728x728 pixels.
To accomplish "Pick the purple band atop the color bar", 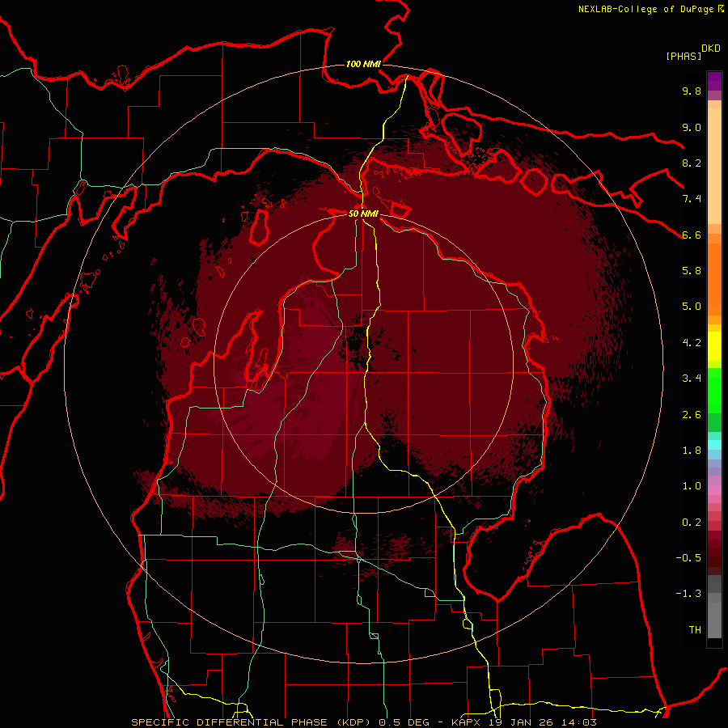I will (714, 81).
